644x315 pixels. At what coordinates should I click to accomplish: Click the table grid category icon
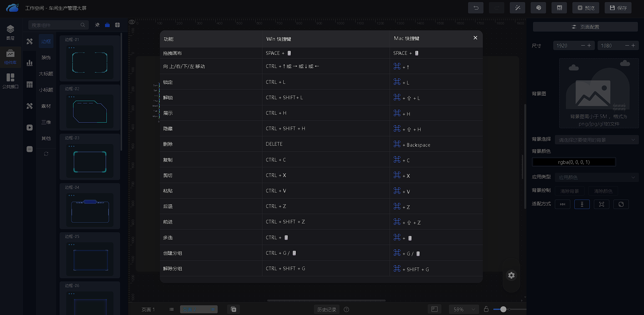click(30, 84)
